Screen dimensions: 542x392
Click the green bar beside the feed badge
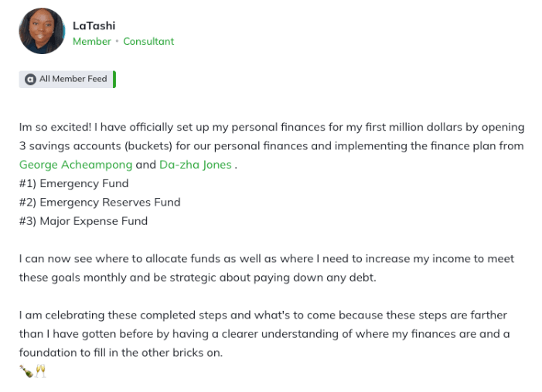tap(114, 79)
